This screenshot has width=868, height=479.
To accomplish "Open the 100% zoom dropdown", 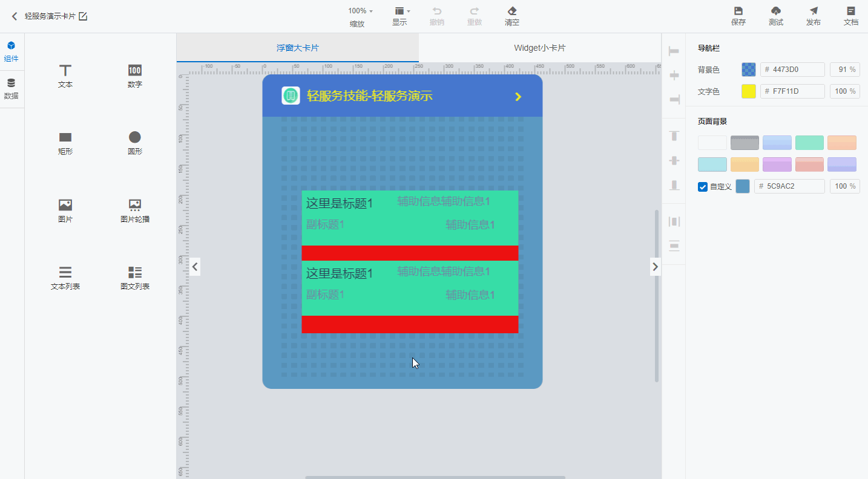I will point(360,11).
